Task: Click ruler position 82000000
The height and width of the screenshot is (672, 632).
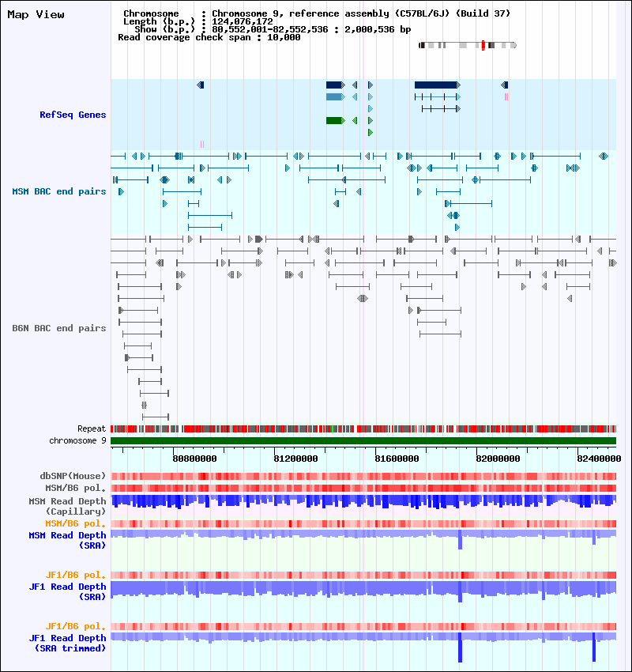Action: coord(498,459)
